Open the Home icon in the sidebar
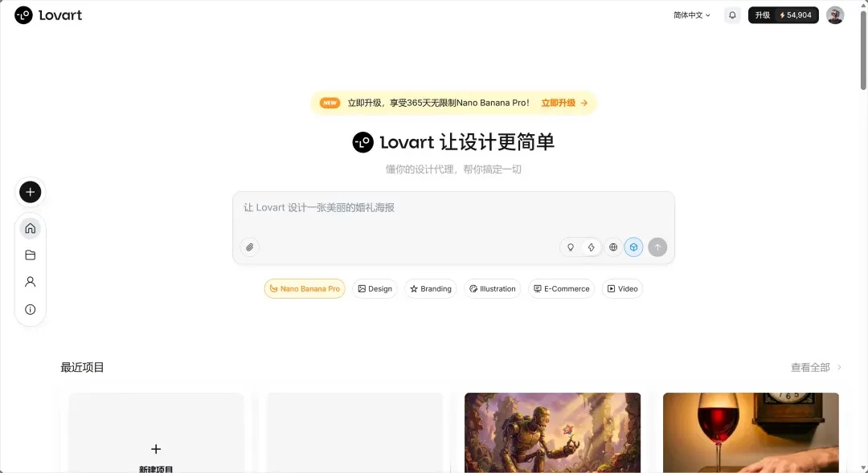 point(30,228)
